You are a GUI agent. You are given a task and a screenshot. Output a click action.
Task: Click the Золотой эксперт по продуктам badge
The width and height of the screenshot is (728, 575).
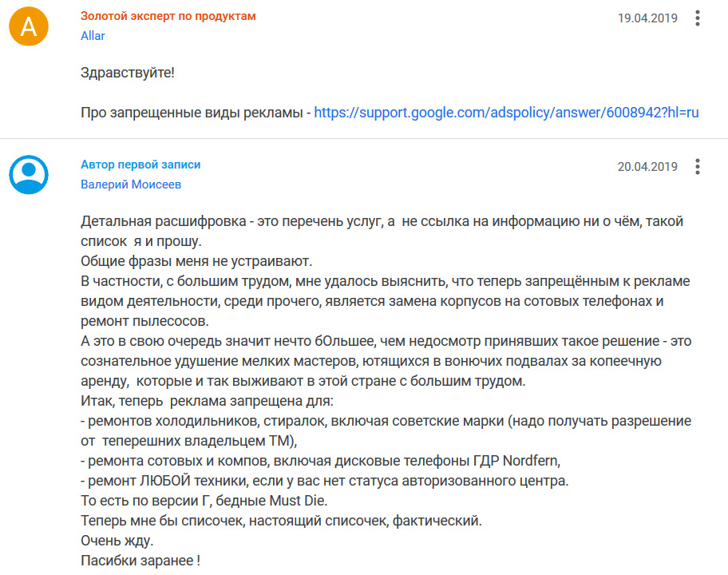(x=168, y=16)
